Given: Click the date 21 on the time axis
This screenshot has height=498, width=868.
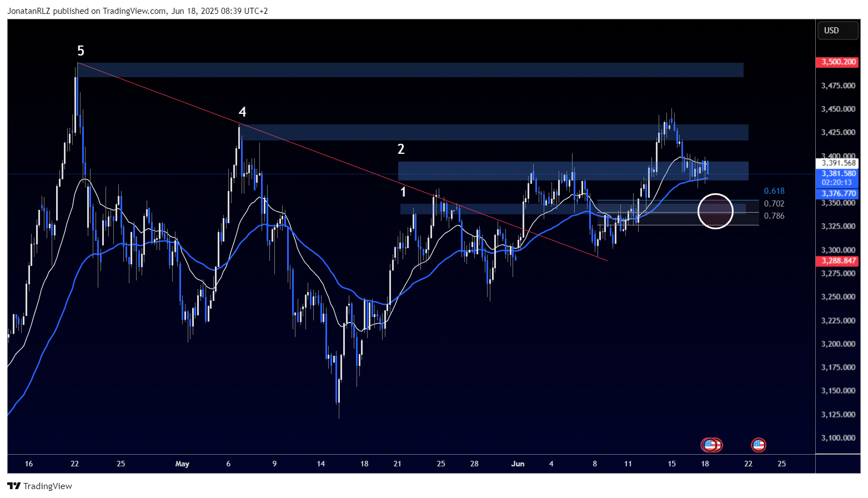Looking at the screenshot, I should pos(397,464).
